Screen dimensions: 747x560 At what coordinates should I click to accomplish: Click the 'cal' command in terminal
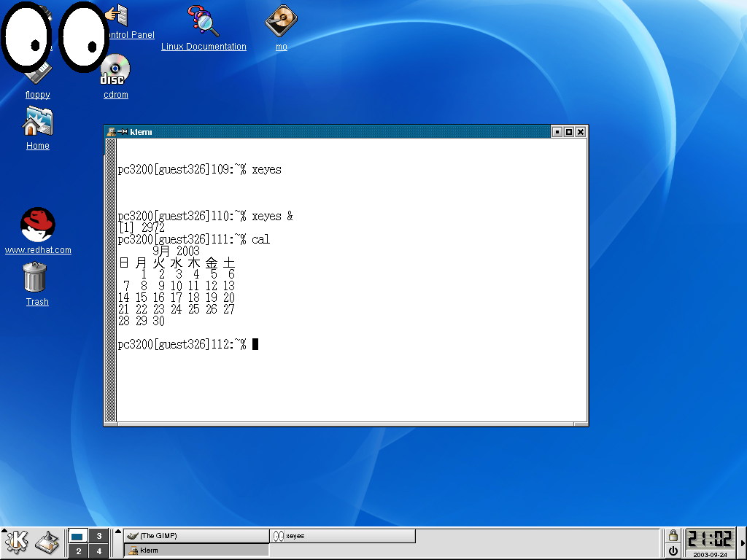tap(260, 239)
